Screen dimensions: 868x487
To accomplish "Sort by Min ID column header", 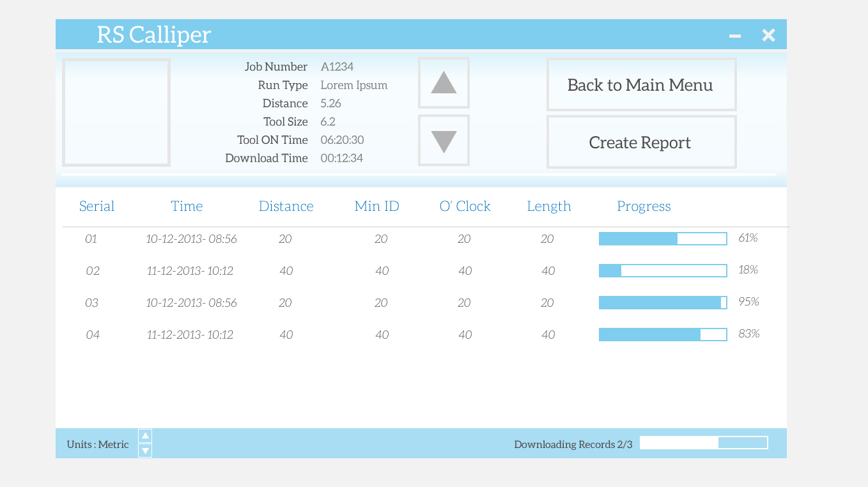I will click(x=376, y=206).
